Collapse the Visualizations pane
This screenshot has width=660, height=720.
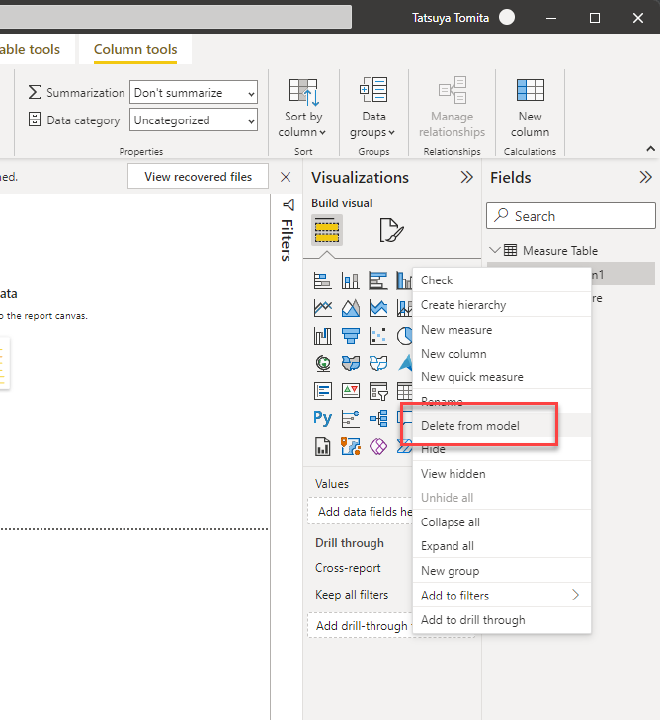click(x=466, y=177)
